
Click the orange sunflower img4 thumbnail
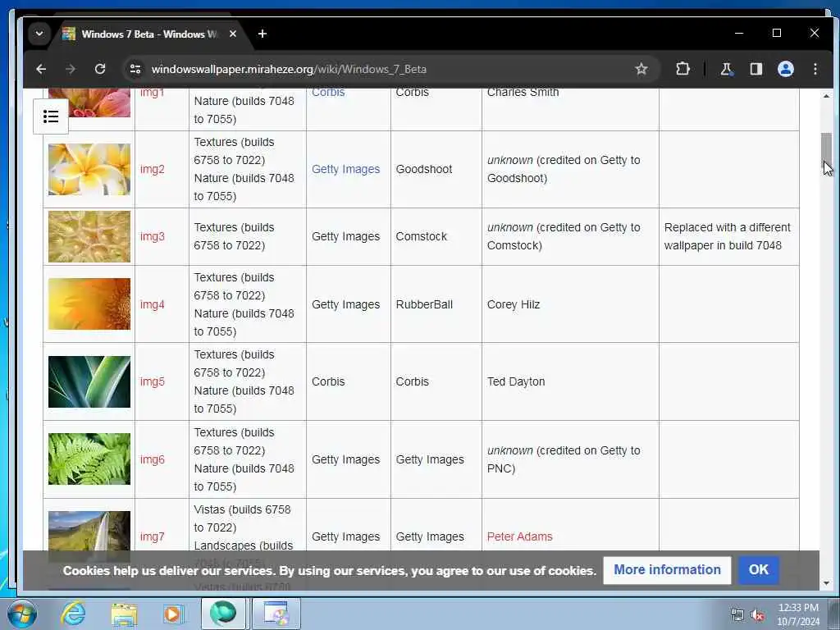click(89, 304)
